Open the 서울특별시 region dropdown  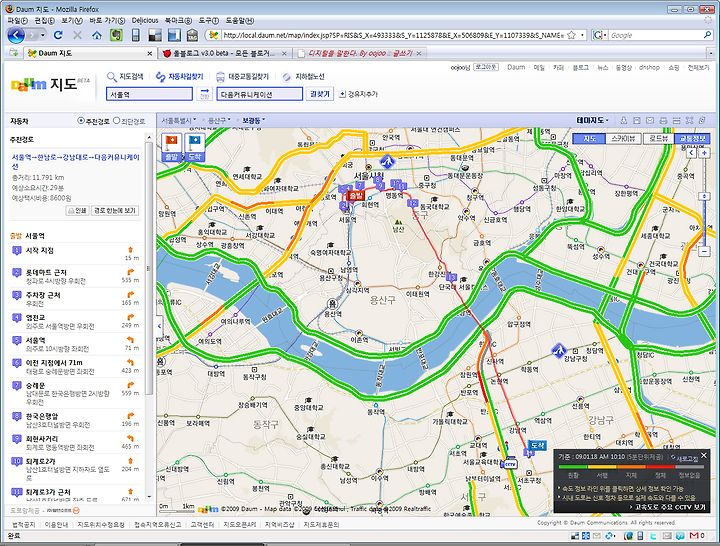pyautogui.click(x=179, y=120)
